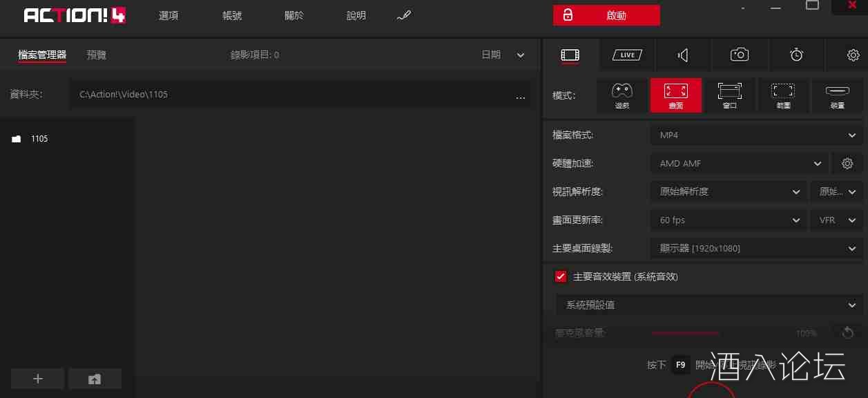The image size is (868, 398).
Task: Select device capture recording mode
Action: point(837,95)
